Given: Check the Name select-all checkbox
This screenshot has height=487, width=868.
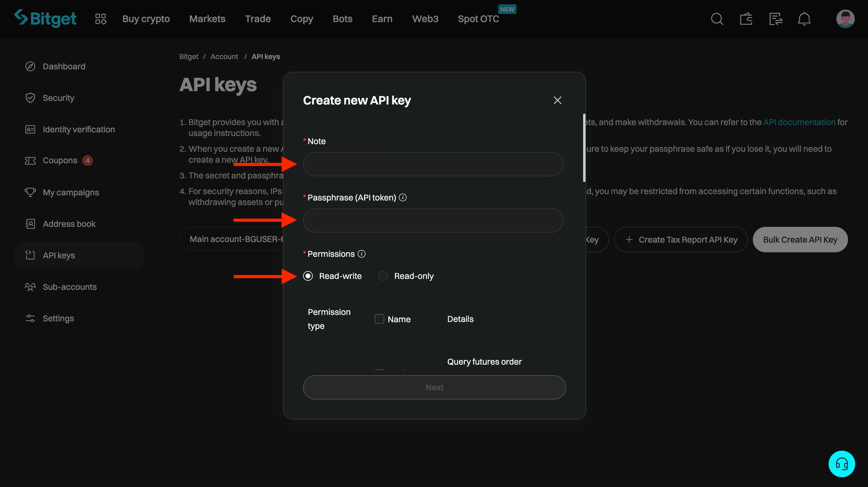Looking at the screenshot, I should [x=379, y=319].
